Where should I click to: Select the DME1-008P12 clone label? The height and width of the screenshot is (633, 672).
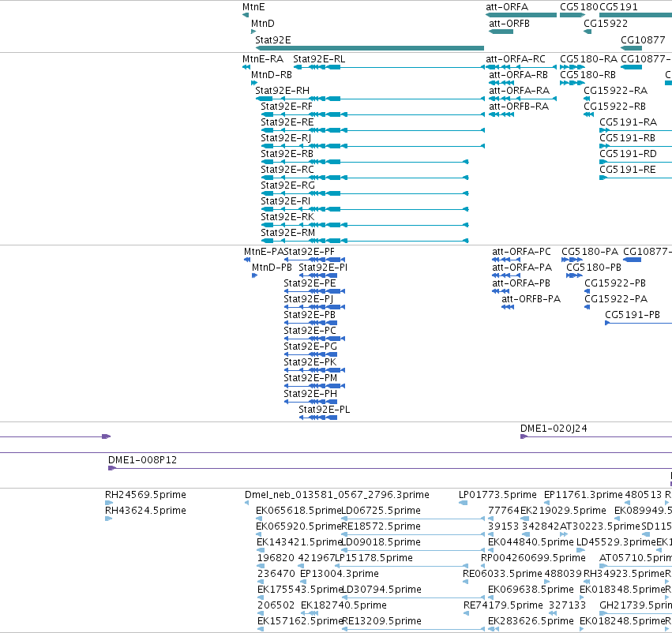142,460
